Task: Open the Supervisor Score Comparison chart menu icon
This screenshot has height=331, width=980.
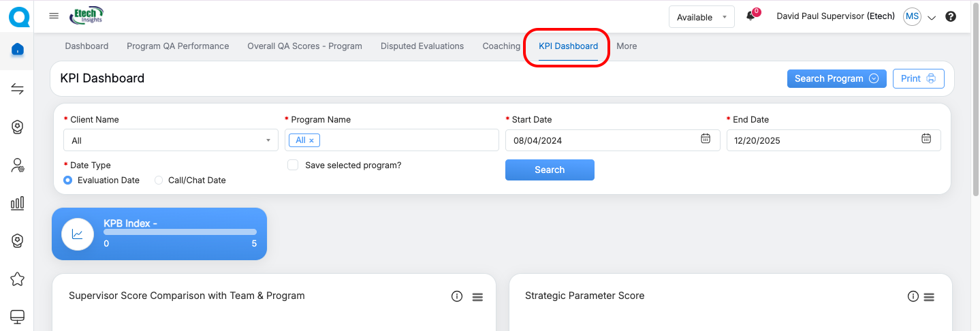Action: [477, 297]
